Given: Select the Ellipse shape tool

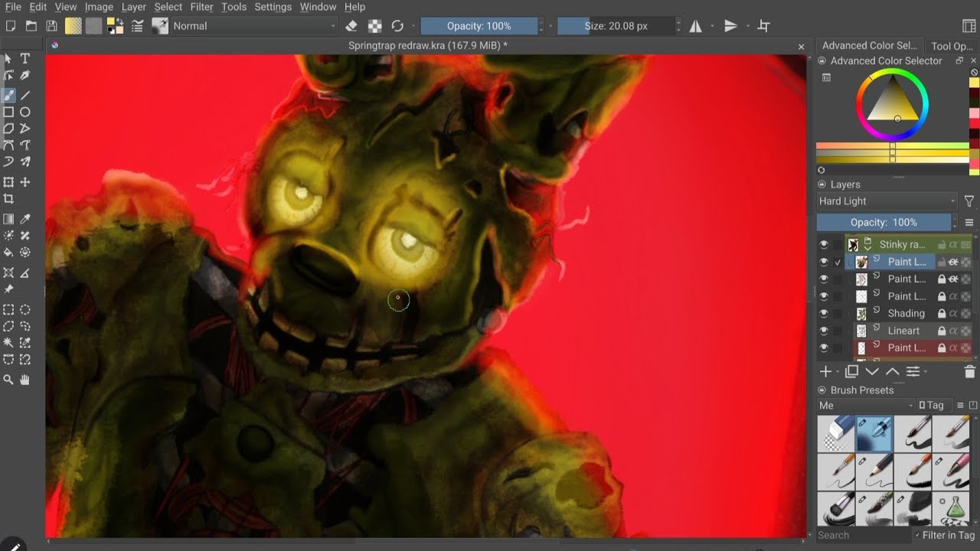Looking at the screenshot, I should coord(25,112).
